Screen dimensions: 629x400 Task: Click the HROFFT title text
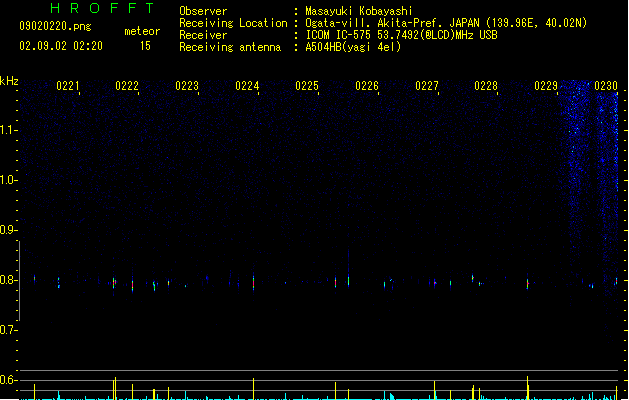click(x=103, y=8)
